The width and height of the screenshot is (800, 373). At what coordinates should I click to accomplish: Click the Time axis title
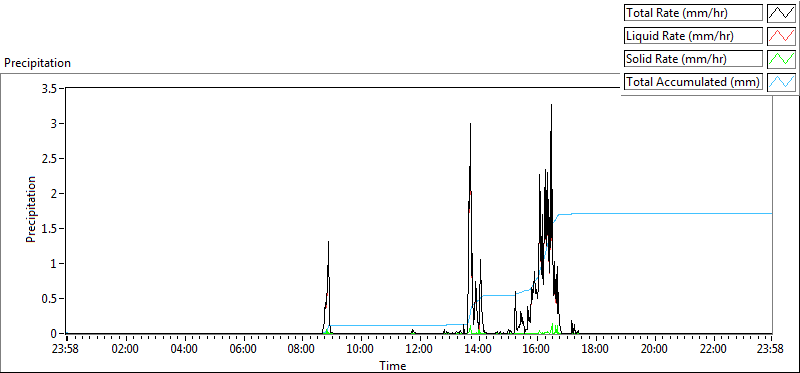pyautogui.click(x=392, y=365)
